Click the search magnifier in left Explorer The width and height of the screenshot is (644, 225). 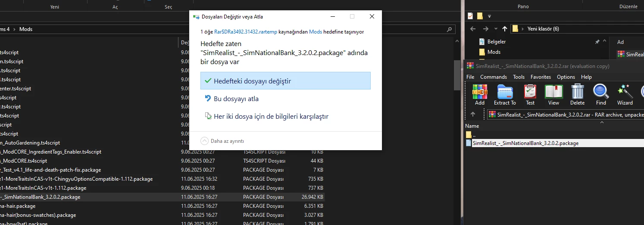coord(449,29)
